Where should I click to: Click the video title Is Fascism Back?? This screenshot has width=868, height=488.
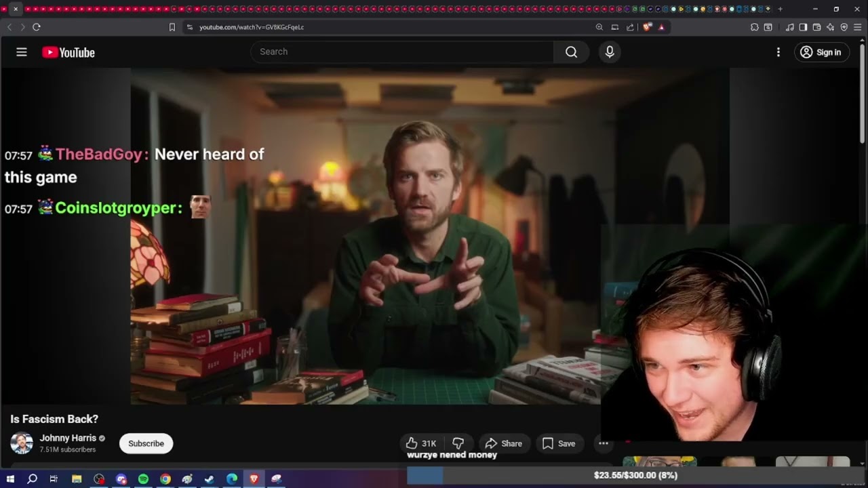(54, 419)
